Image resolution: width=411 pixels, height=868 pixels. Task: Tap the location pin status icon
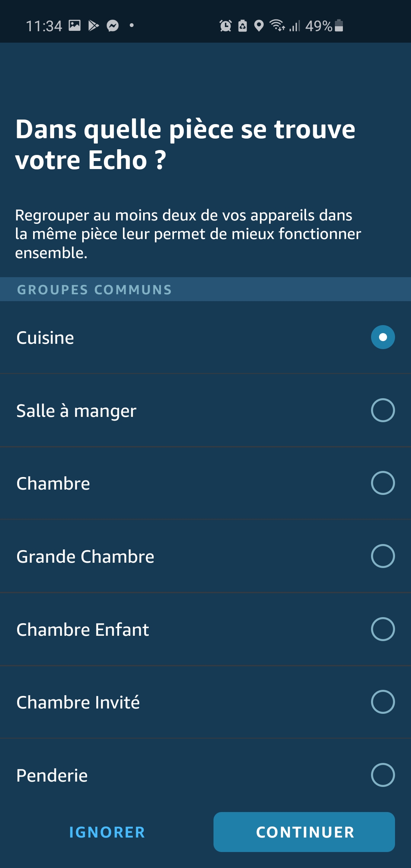259,26
